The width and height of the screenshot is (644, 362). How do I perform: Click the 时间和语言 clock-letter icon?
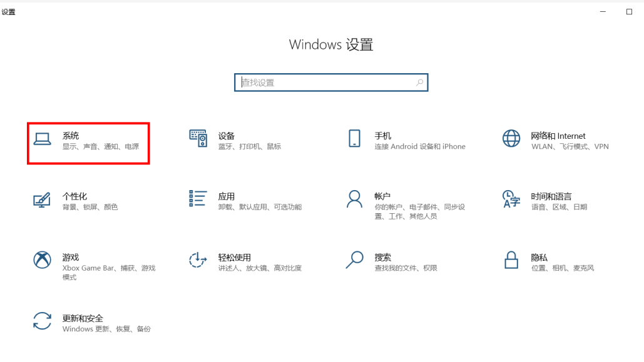pos(511,199)
